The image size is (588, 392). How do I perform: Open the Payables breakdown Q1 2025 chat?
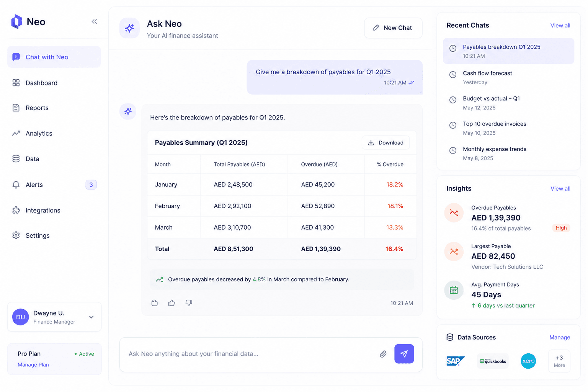(x=508, y=51)
